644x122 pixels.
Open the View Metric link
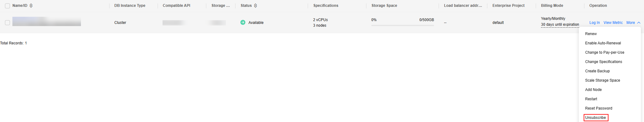coord(613,23)
